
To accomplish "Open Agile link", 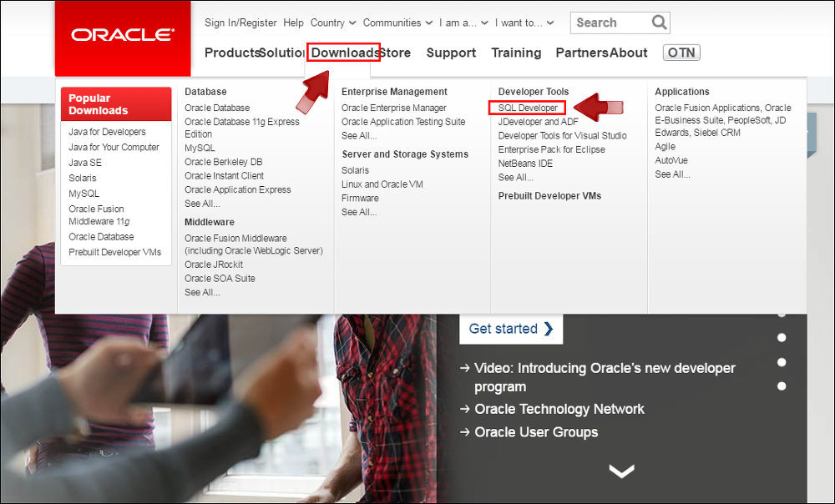I will [x=665, y=146].
